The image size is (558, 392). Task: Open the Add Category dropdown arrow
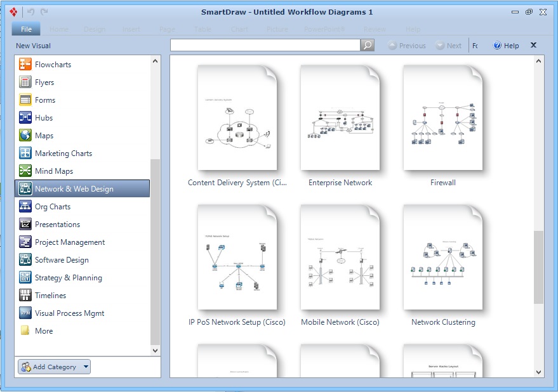click(x=86, y=367)
